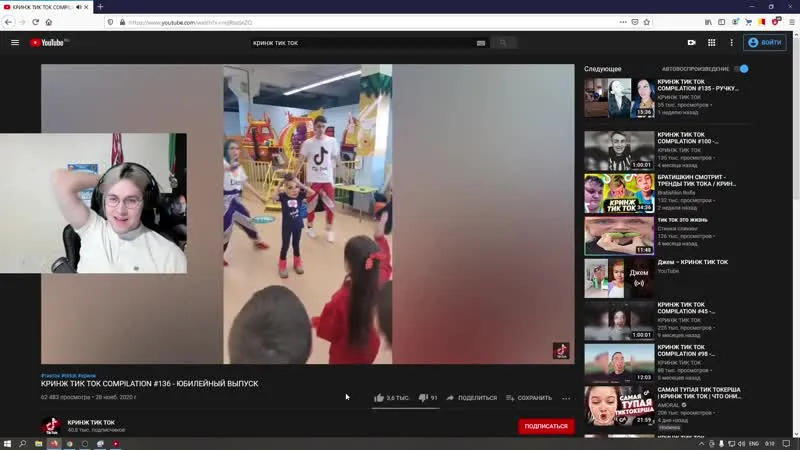Open the КРИНЖ ТИК ТОК channel name link
Viewport: 800px width, 450px height.
[x=91, y=422]
